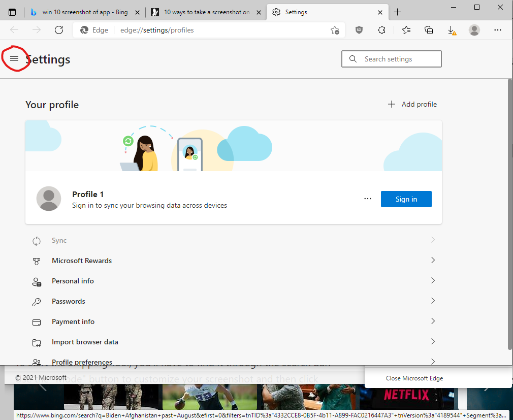513x420 pixels.
Task: Close the '10 ways to take a screenshot' tab
Action: point(259,12)
